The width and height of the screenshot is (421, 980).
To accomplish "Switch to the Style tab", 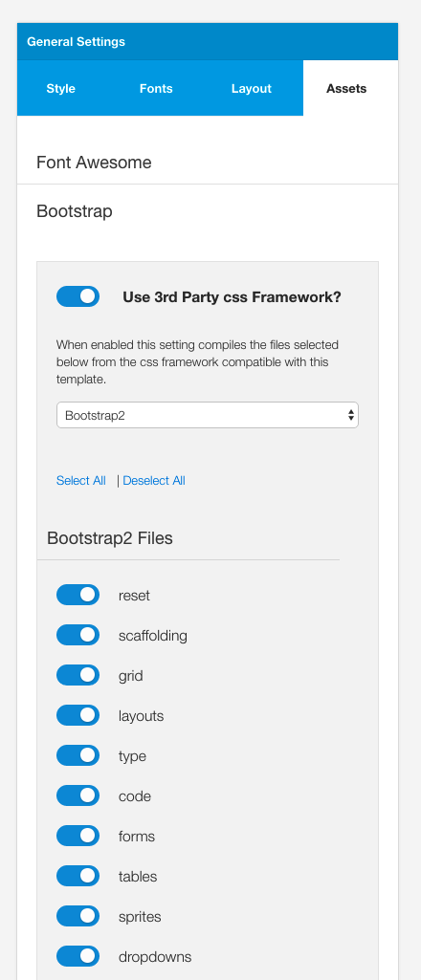I will click(60, 88).
